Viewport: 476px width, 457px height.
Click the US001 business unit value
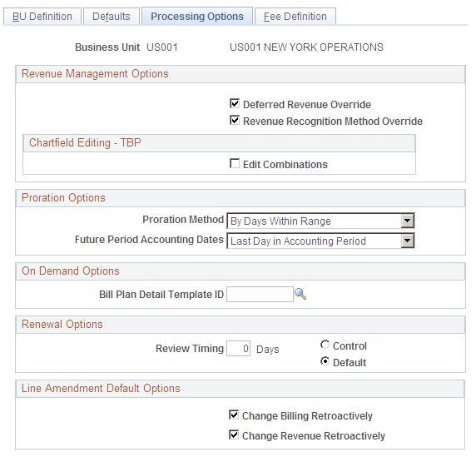pos(162,47)
